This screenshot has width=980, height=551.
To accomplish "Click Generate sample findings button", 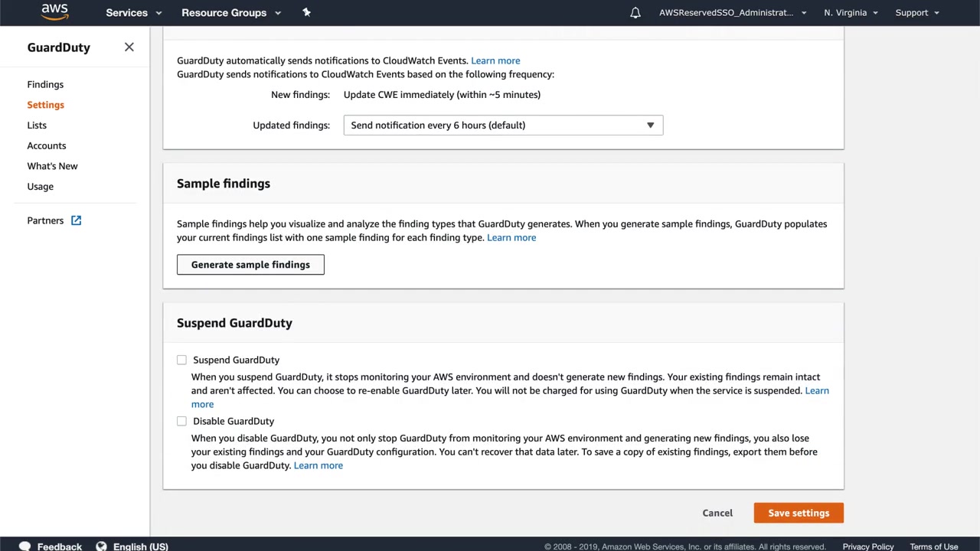I will tap(250, 265).
